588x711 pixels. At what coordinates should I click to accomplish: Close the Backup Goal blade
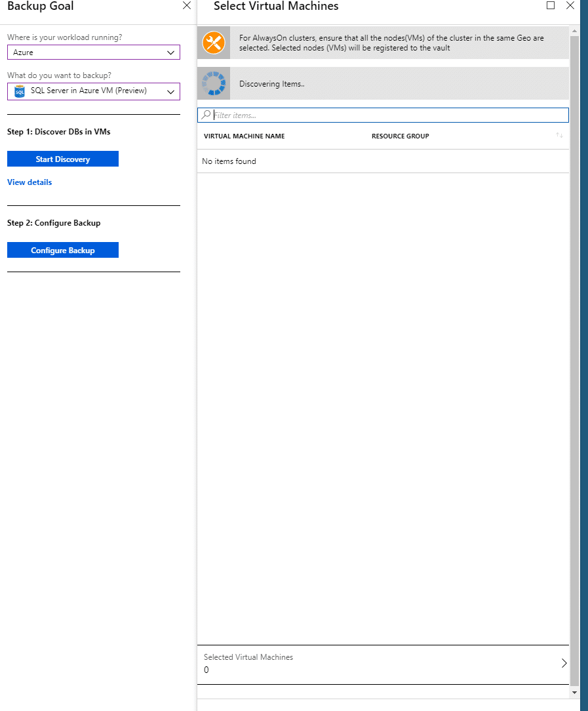point(187,5)
